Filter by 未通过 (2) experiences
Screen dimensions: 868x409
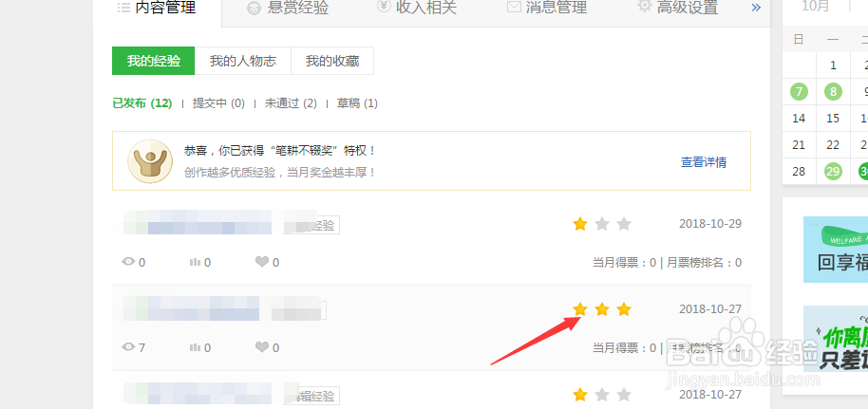(x=291, y=103)
